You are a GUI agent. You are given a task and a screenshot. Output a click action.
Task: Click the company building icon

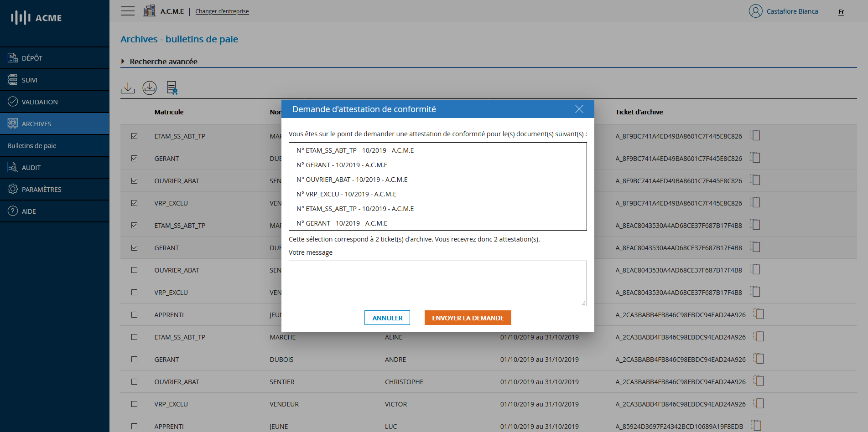point(149,11)
